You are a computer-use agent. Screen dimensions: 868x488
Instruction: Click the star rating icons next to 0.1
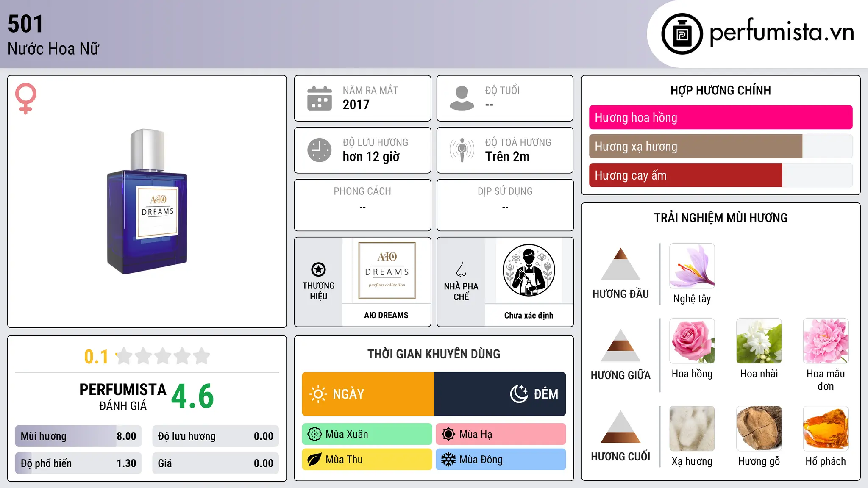click(x=163, y=356)
